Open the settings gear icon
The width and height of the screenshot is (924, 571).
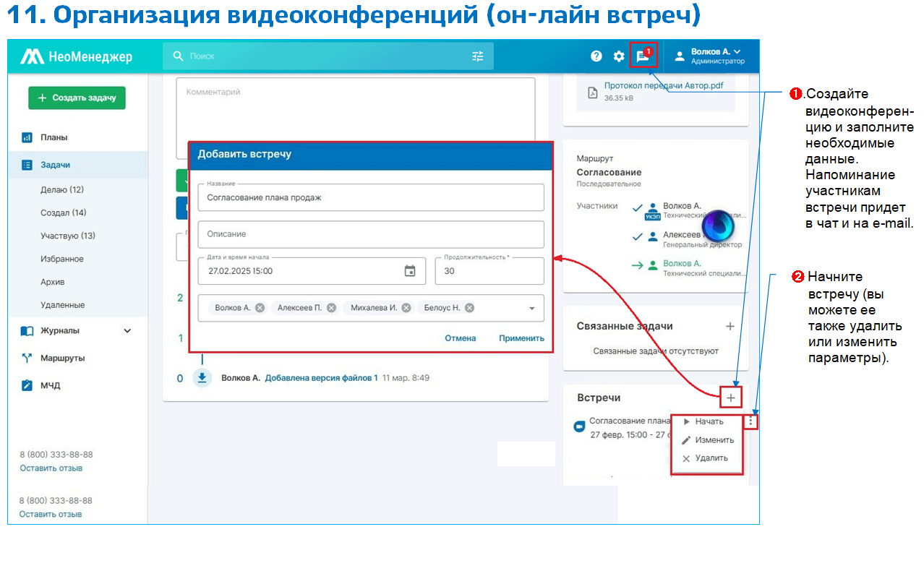pos(619,56)
